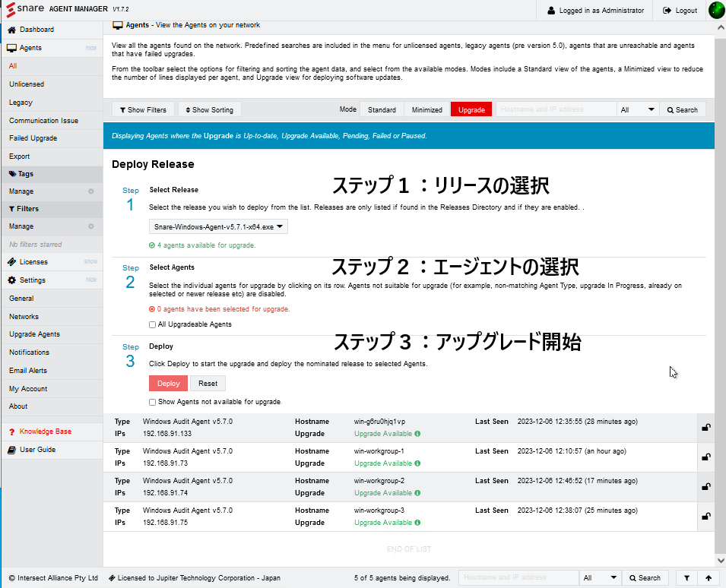
Task: Click the Snare logo icon
Action: pyautogui.click(x=11, y=10)
